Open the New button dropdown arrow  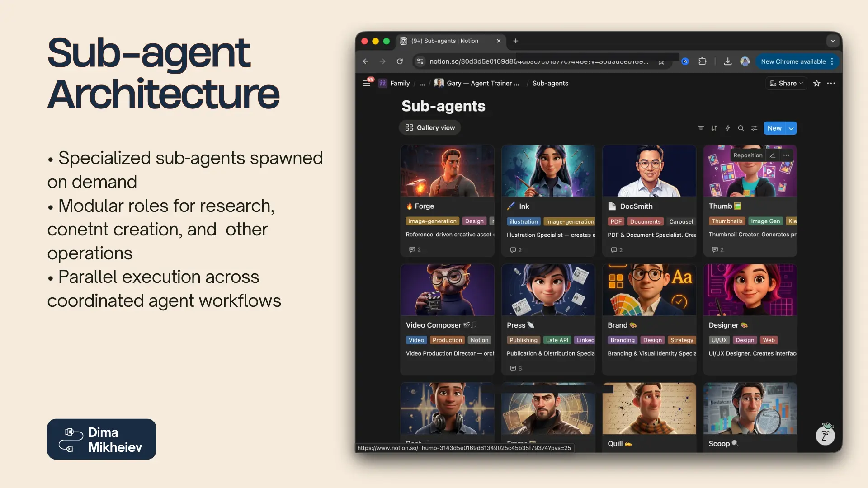click(x=791, y=128)
